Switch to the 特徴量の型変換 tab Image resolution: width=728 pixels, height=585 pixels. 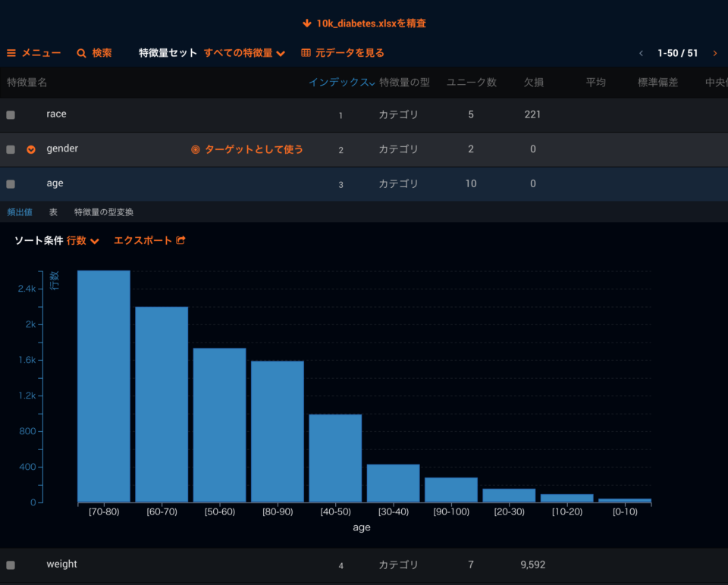pyautogui.click(x=104, y=212)
